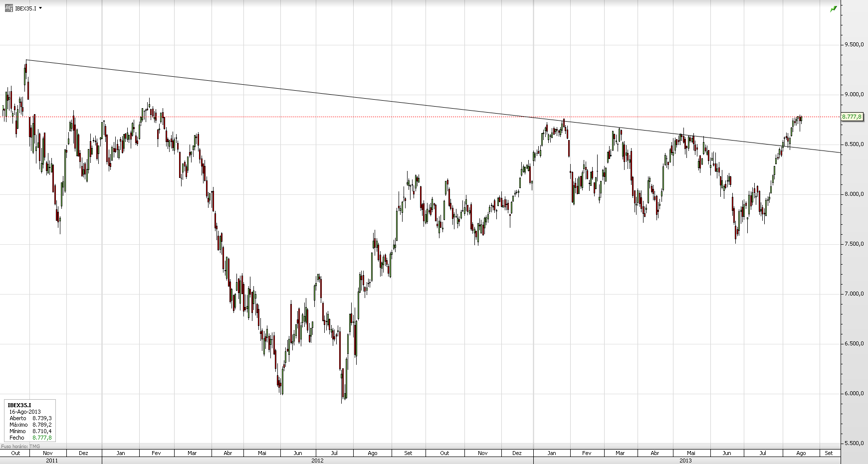Click the green zigzag arrow icon
Viewport: 868px width, 464px height.
[x=833, y=9]
